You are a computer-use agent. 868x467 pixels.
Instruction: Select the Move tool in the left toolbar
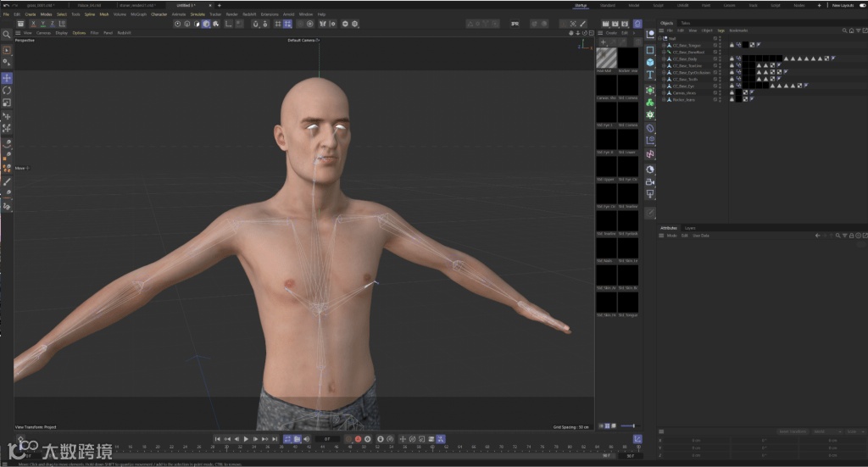(7, 78)
